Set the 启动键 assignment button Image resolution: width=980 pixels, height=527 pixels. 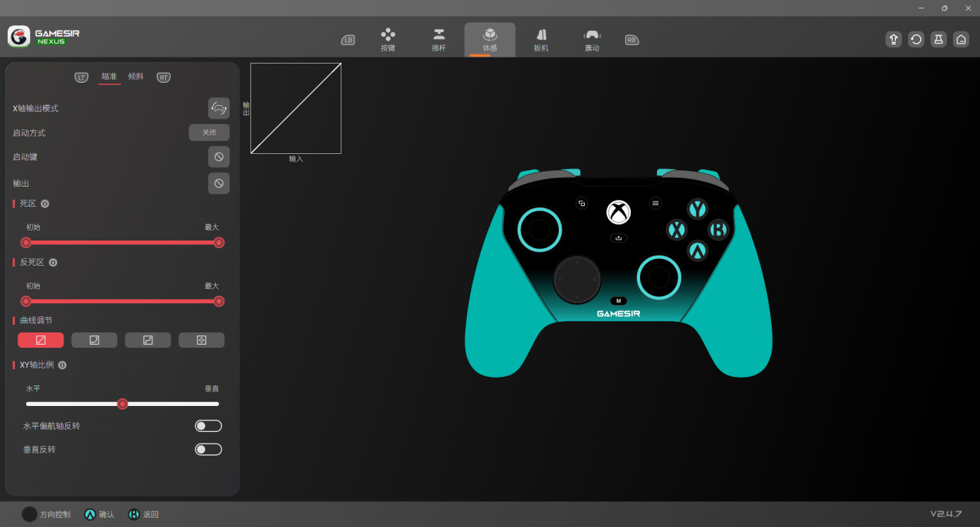(219, 156)
